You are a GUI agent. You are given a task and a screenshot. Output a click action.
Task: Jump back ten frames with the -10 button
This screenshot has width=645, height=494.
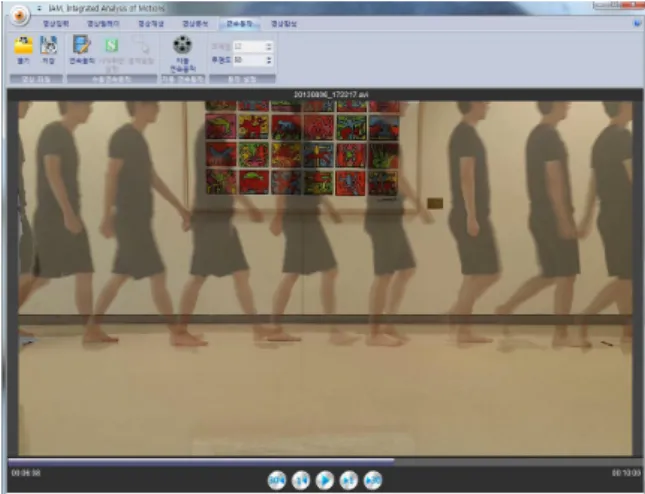click(277, 480)
